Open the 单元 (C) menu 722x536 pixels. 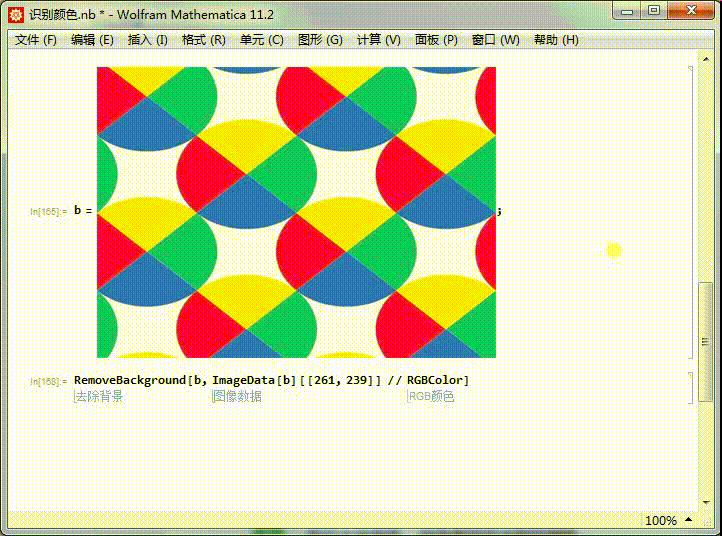pyautogui.click(x=262, y=40)
